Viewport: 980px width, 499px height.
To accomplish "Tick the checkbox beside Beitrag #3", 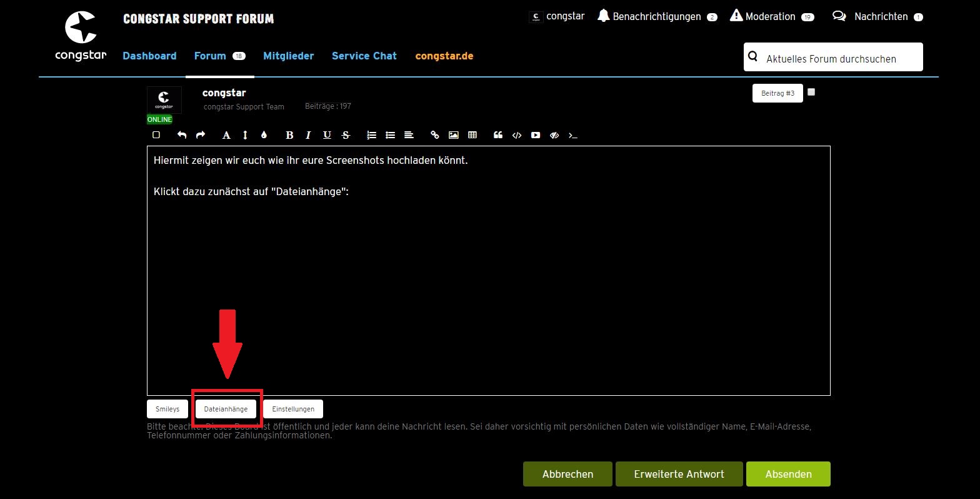I will [x=811, y=92].
